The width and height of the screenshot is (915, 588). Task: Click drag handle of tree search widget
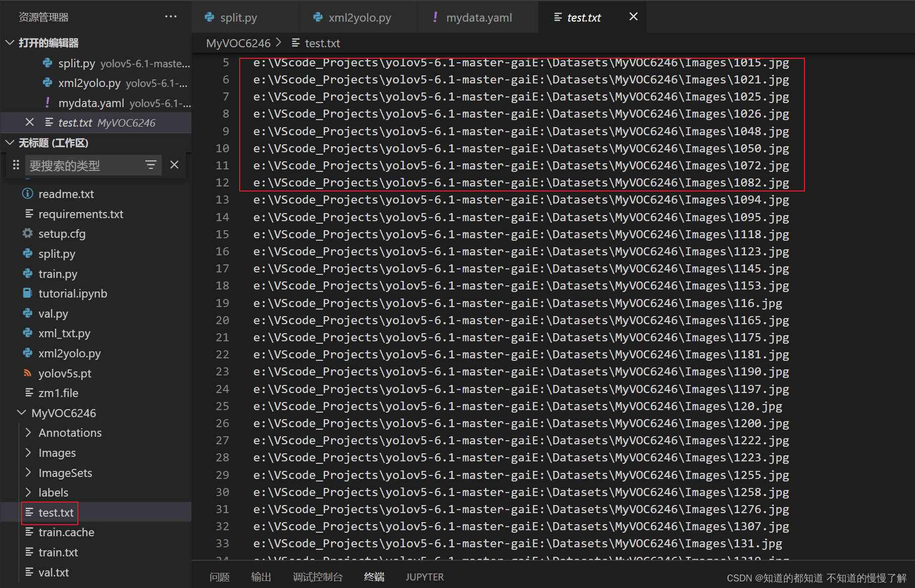(x=16, y=165)
